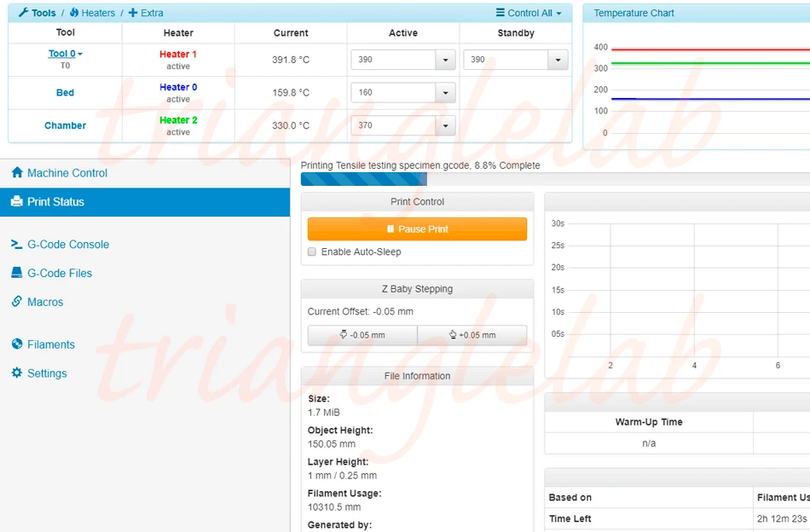The height and width of the screenshot is (532, 810).
Task: Click the pause icon on Pause Print
Action: pyautogui.click(x=391, y=228)
